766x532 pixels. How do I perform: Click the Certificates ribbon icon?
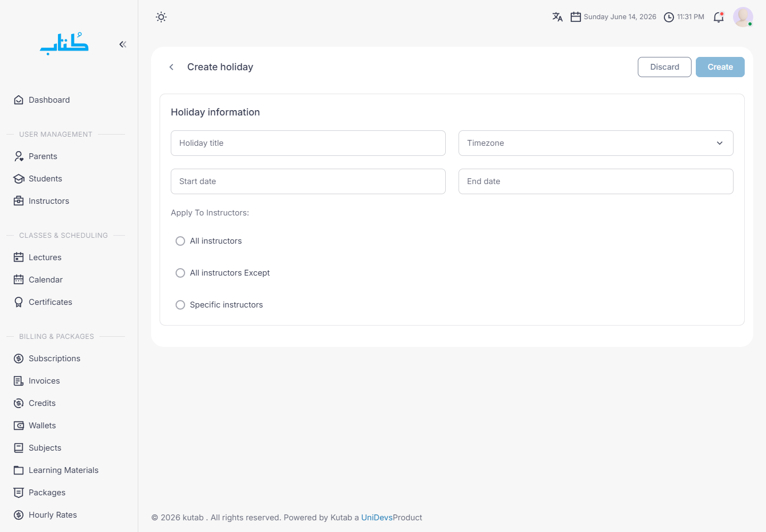19,302
